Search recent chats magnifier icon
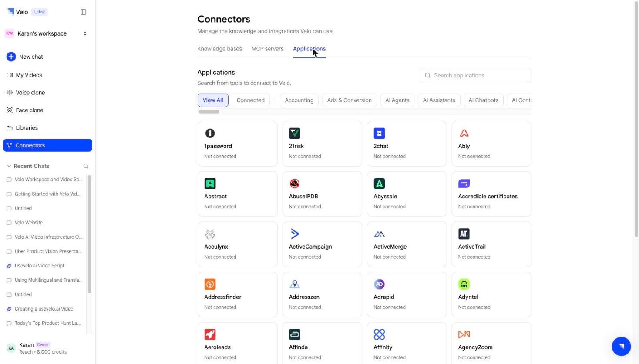639x364 pixels. (86, 166)
